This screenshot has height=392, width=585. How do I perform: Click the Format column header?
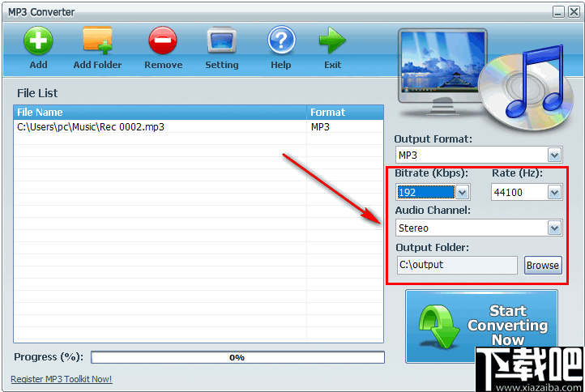point(345,113)
